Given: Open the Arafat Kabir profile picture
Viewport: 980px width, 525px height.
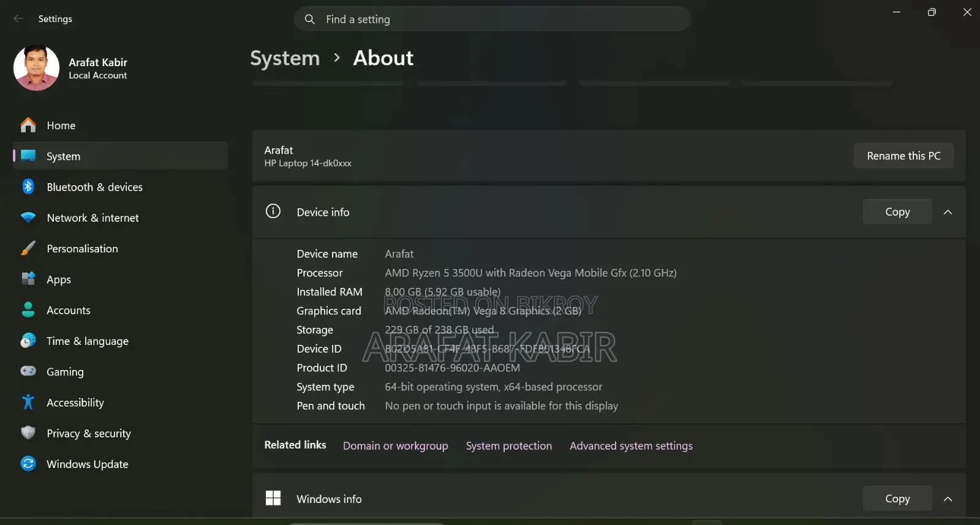Looking at the screenshot, I should click(x=36, y=68).
